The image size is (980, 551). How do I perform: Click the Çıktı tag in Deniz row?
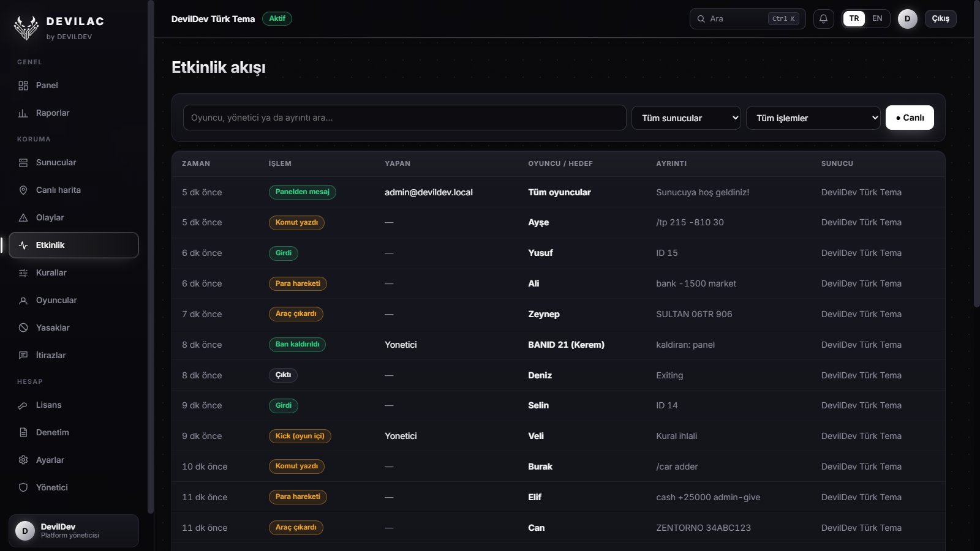tap(283, 375)
